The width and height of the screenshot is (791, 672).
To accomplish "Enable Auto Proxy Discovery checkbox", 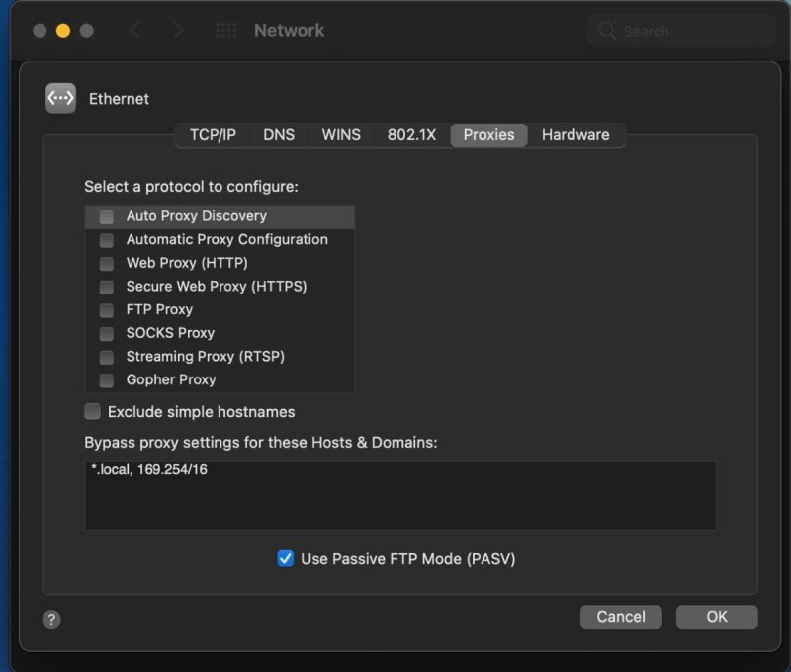I will pos(106,216).
